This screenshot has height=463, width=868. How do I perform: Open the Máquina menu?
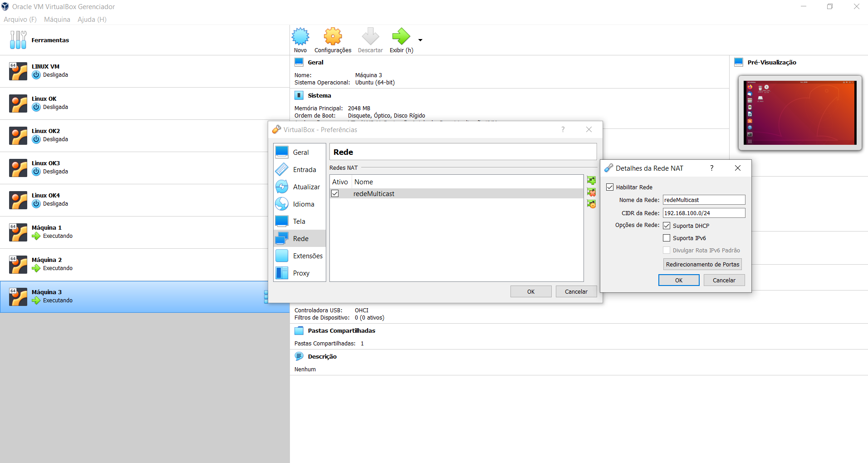(57, 20)
